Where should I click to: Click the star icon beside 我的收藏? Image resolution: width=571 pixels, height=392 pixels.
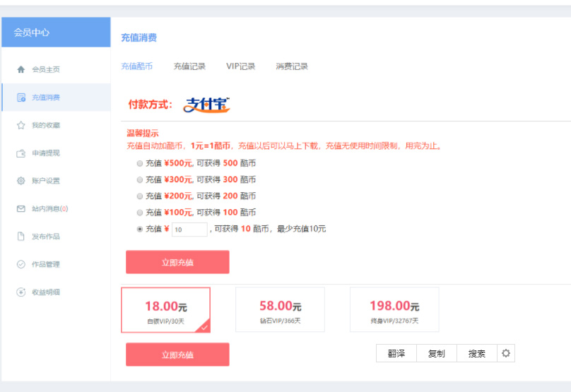(21, 125)
